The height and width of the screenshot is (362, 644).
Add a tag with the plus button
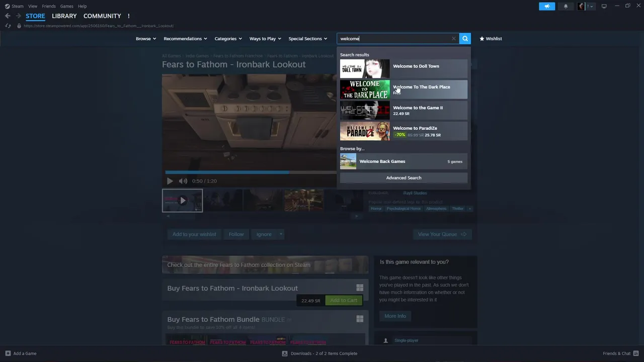(x=470, y=209)
